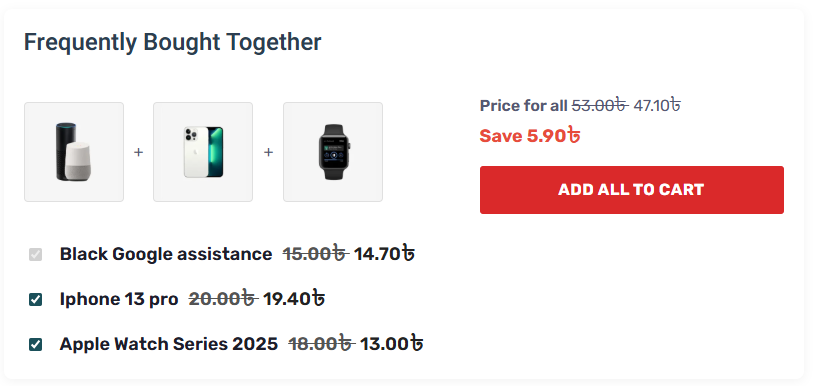Open the Apple Watch Series 2025 link

pyautogui.click(x=169, y=344)
